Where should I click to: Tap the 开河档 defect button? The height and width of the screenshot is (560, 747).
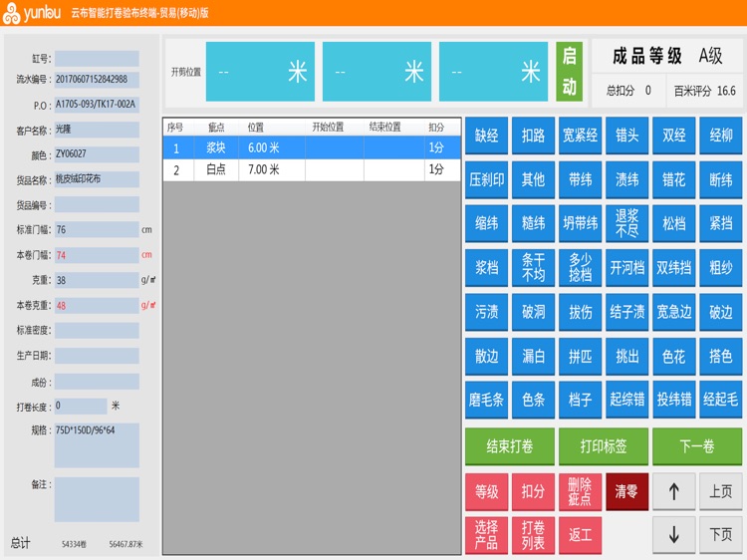point(626,268)
